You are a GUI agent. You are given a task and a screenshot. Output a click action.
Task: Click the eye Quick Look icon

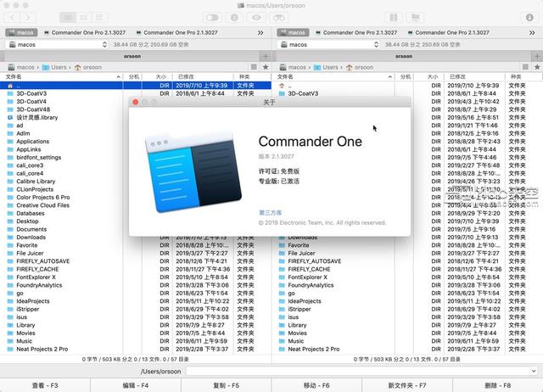(256, 17)
